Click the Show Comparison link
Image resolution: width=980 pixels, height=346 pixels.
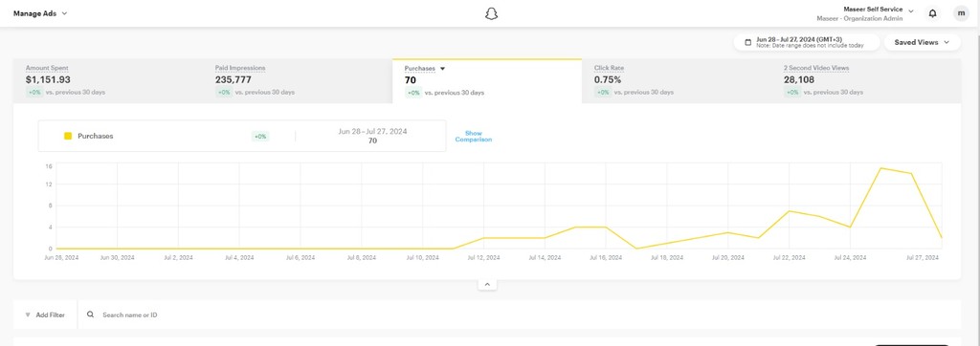[473, 136]
